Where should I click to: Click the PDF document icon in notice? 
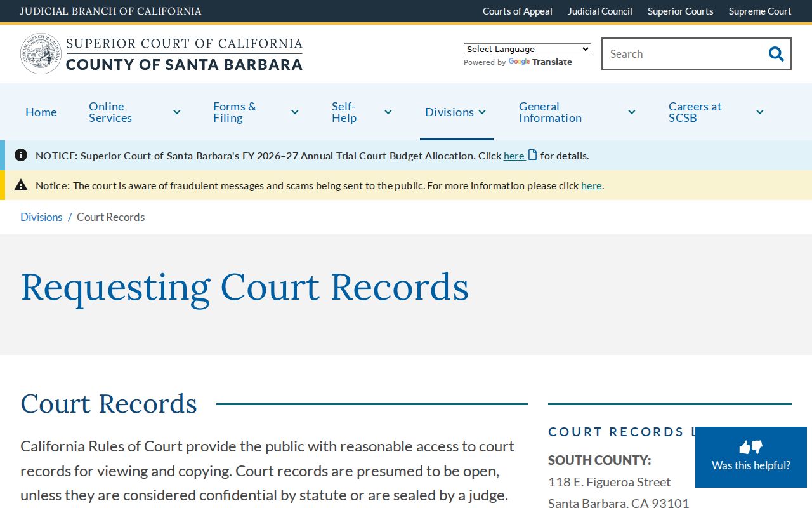coord(533,155)
